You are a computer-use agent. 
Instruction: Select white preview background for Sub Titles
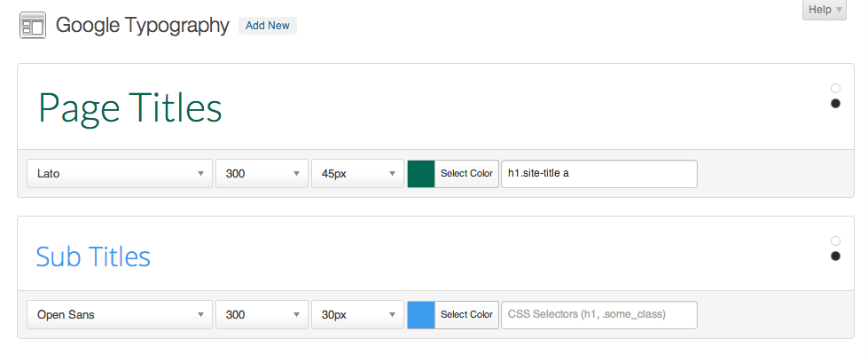click(x=836, y=241)
